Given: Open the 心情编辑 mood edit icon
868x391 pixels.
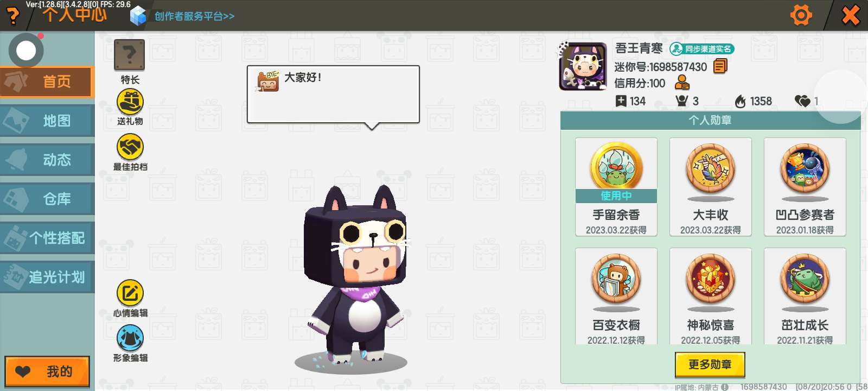Looking at the screenshot, I should (130, 293).
